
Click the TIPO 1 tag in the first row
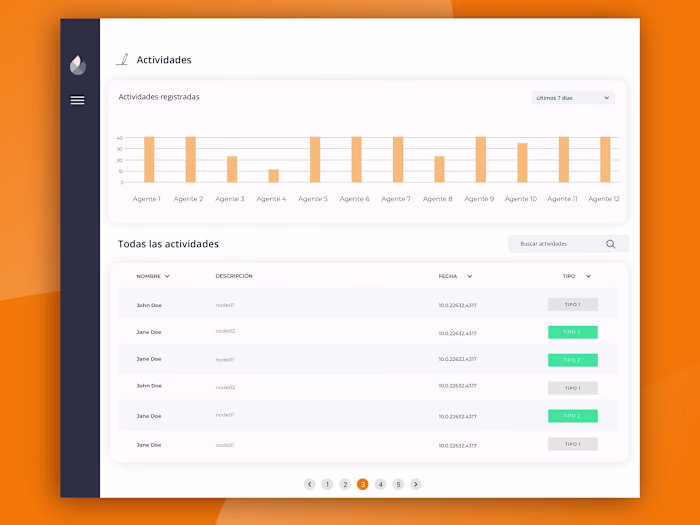573,304
